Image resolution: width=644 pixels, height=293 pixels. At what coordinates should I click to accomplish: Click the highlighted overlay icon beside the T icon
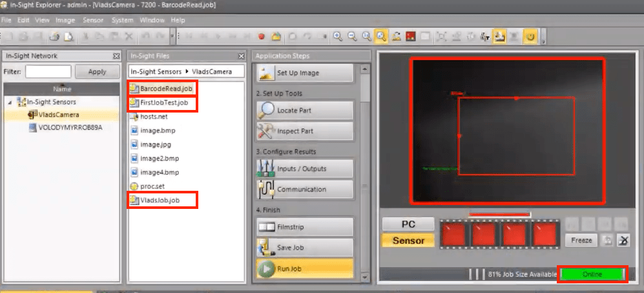tap(499, 37)
